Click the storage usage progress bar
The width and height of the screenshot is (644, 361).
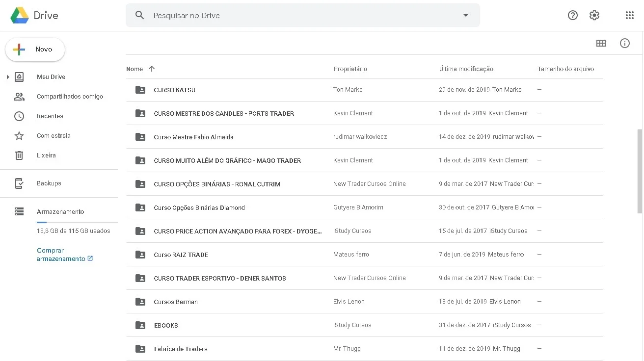tap(77, 222)
